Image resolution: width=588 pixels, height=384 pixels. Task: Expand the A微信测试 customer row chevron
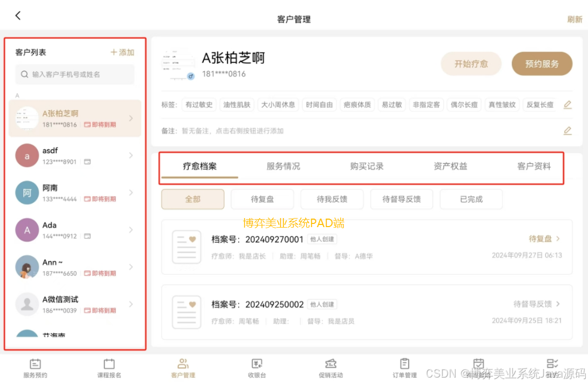[131, 304]
